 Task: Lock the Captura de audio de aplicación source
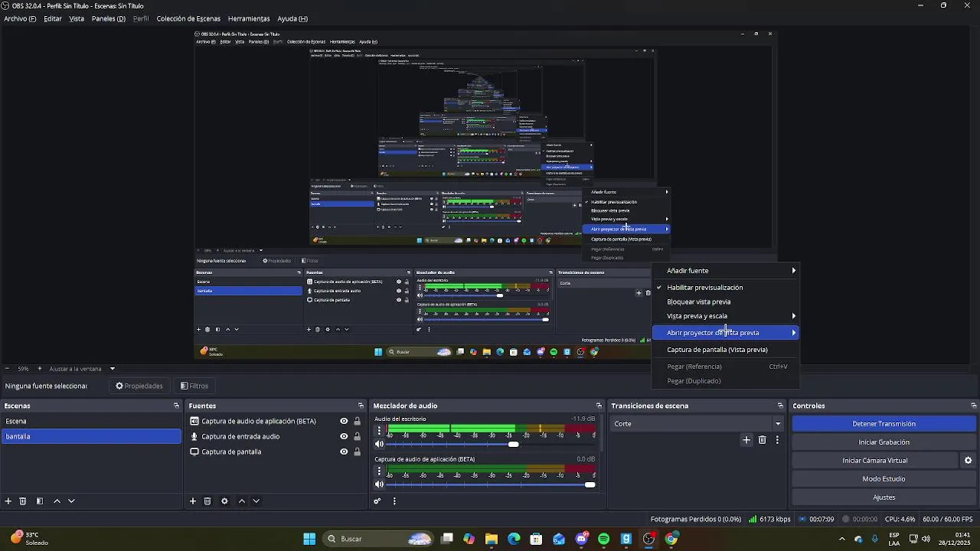357,421
